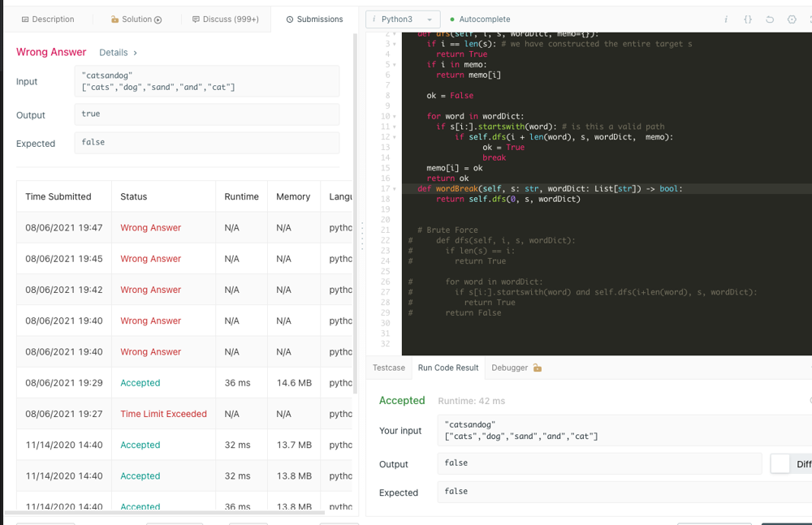Click the Diff toggle button
Viewport: 812px width, 525px height.
tap(791, 464)
